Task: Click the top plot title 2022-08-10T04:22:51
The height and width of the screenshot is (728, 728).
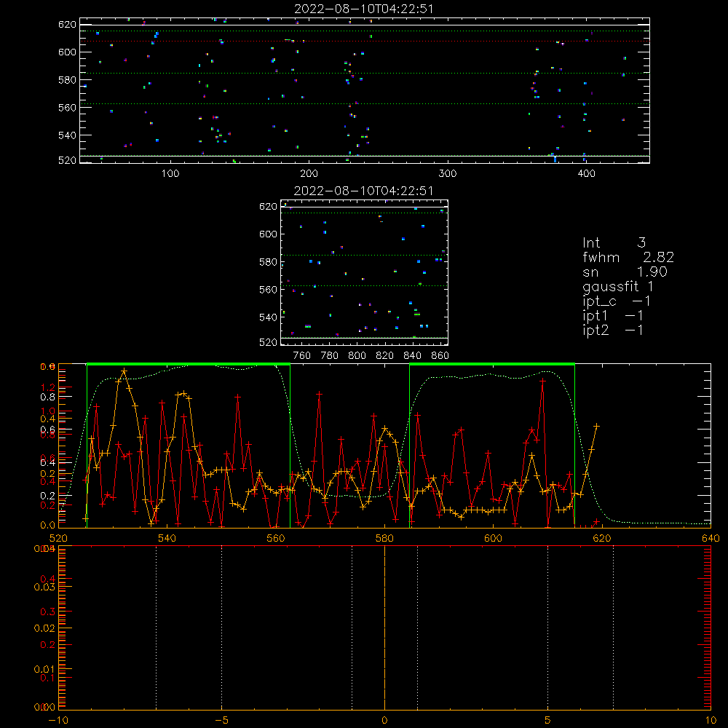Action: (x=364, y=9)
